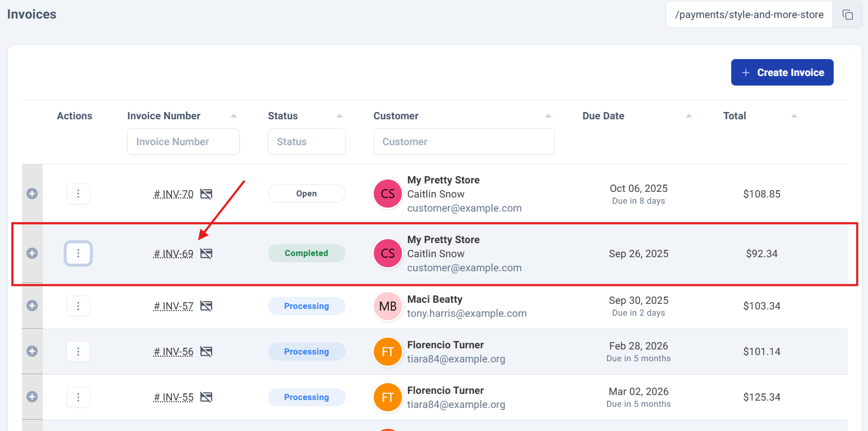Click the Invoices page heading
This screenshot has width=868, height=431.
32,15
